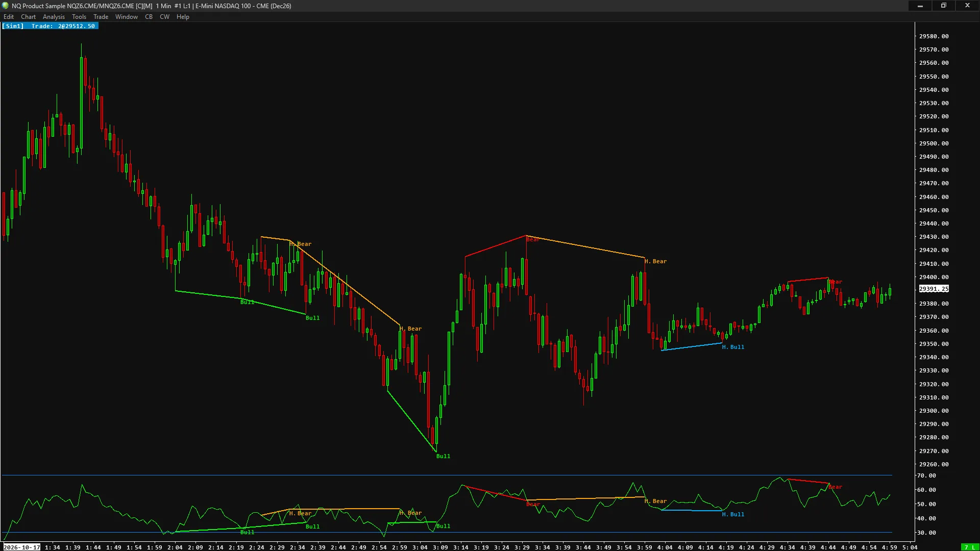Open the Window menu
Viewport: 980px width, 551px height.
(127, 17)
